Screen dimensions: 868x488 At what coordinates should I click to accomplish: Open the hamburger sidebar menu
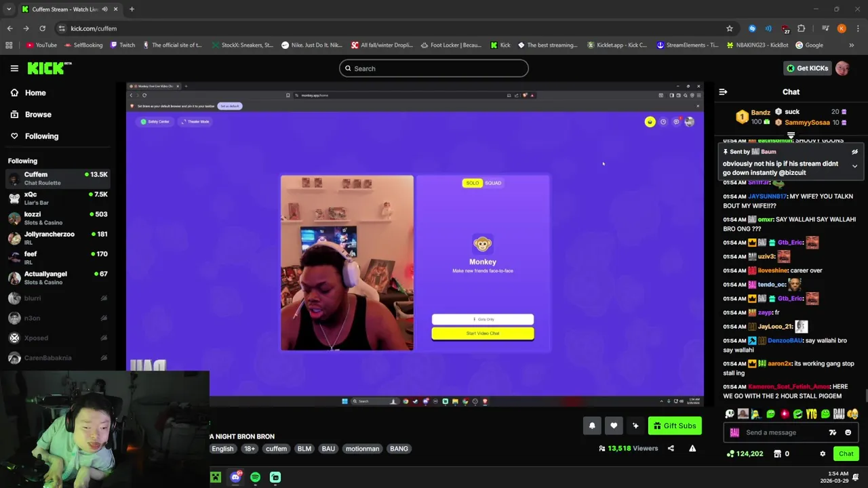(14, 68)
